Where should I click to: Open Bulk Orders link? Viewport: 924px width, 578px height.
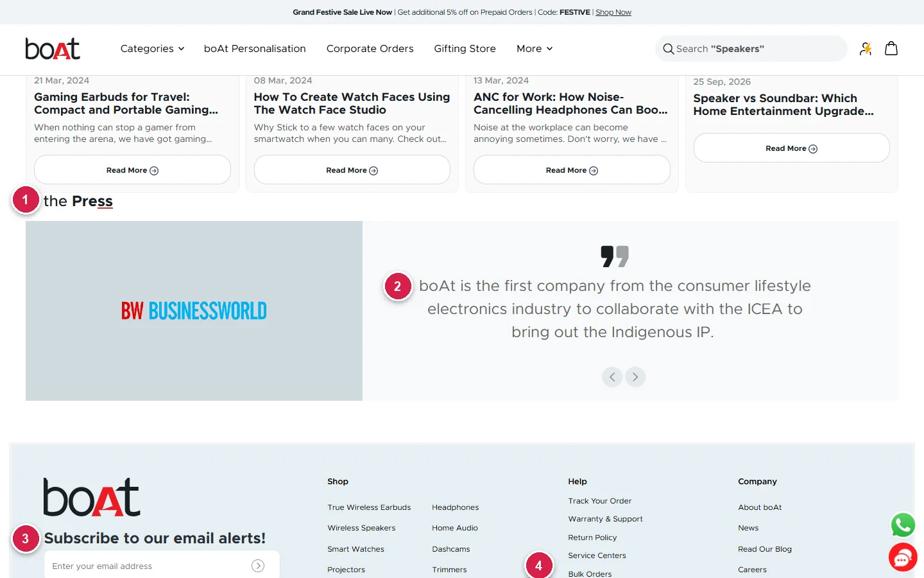590,574
